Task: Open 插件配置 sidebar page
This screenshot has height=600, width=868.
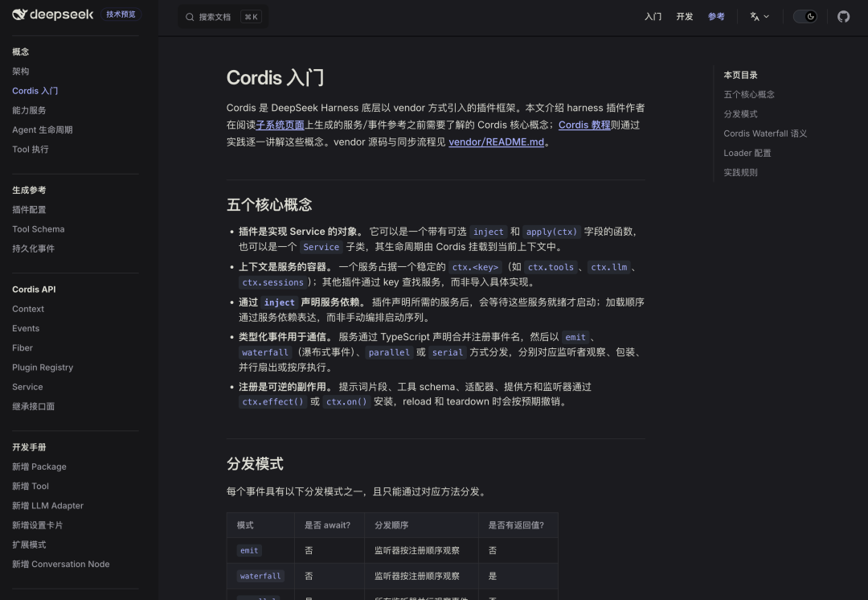Action: click(x=29, y=209)
